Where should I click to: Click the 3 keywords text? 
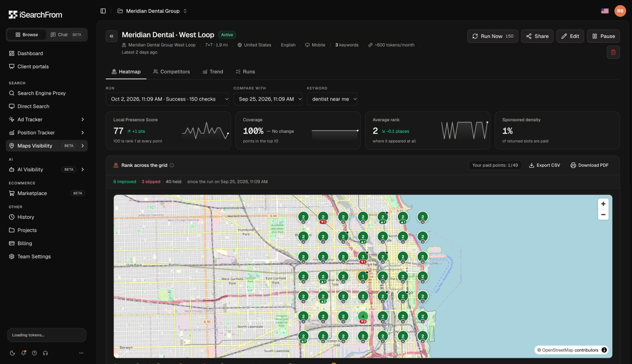[347, 45]
